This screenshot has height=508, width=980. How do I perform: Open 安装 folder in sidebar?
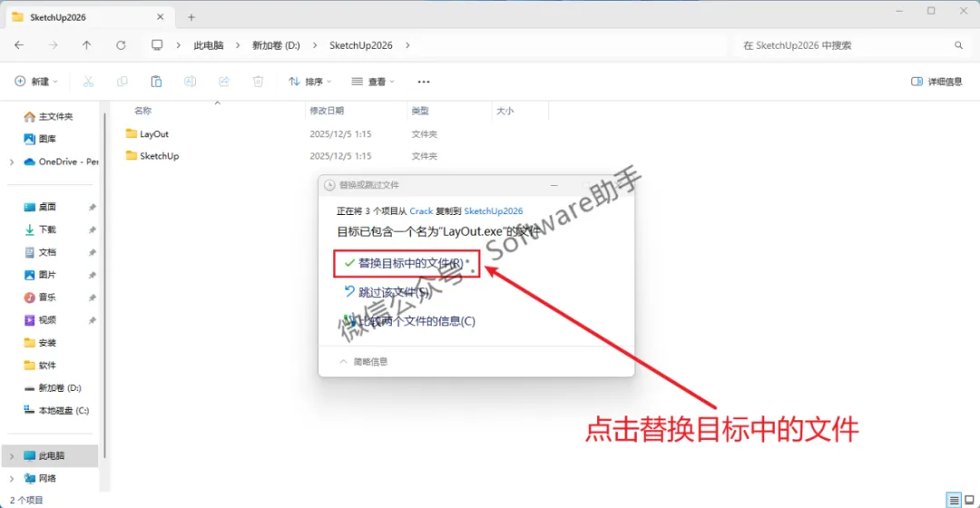40,342
